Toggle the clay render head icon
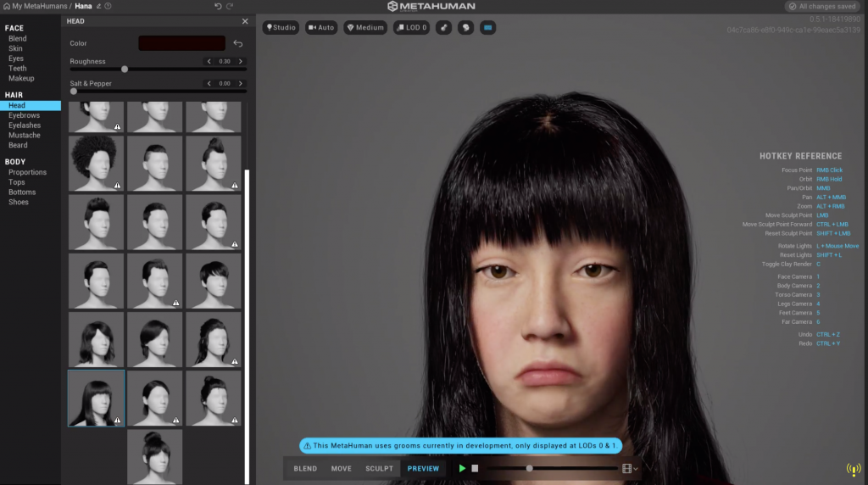This screenshot has width=868, height=485. [465, 27]
